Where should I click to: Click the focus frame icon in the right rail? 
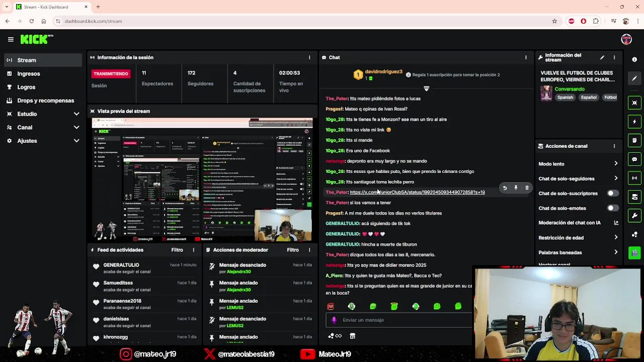pos(634,103)
